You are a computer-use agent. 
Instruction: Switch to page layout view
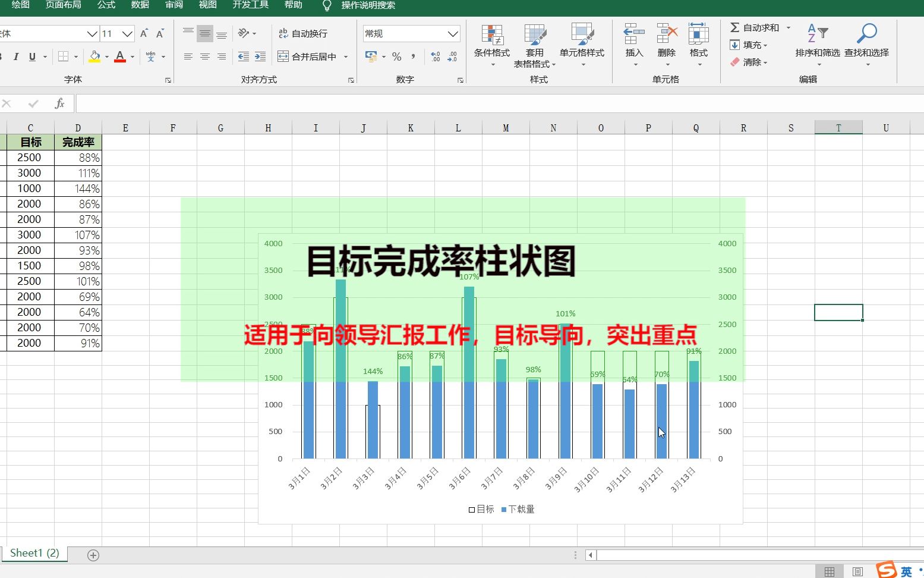pos(857,571)
